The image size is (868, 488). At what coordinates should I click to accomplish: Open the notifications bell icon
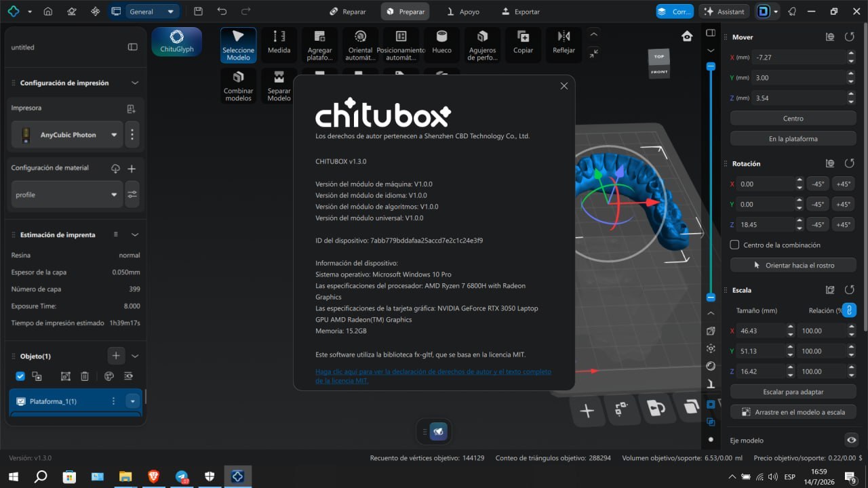pos(792,12)
